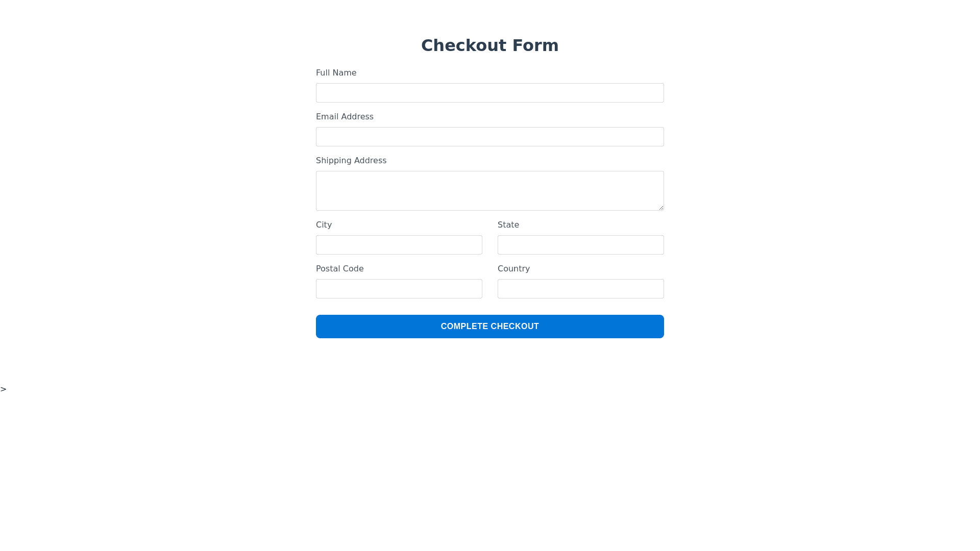Click the "State" label text

click(508, 225)
